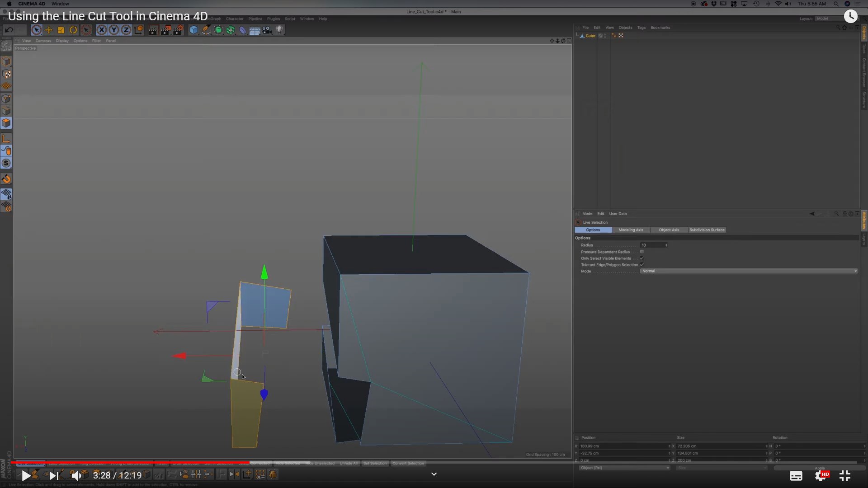Switch to Object Axis tab
868x488 pixels.
pyautogui.click(x=669, y=230)
